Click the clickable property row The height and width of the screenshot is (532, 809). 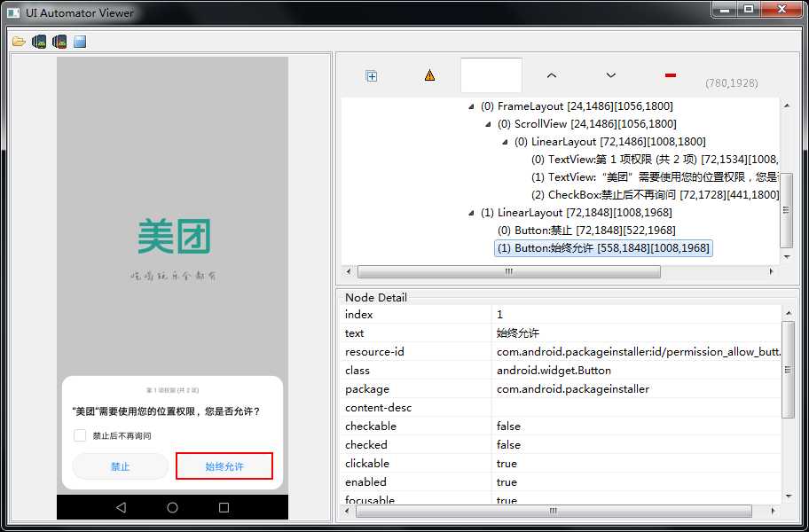(x=562, y=463)
